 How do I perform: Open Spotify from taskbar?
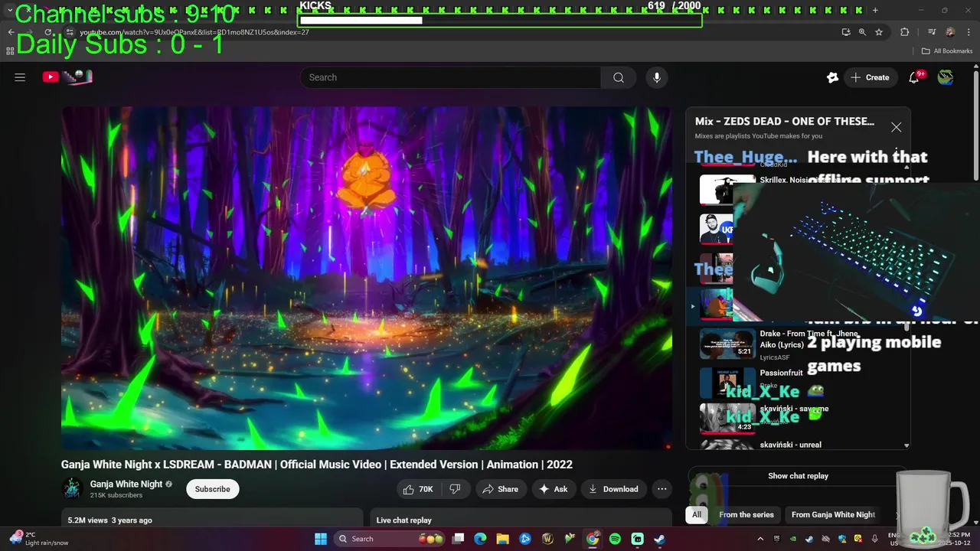point(615,539)
